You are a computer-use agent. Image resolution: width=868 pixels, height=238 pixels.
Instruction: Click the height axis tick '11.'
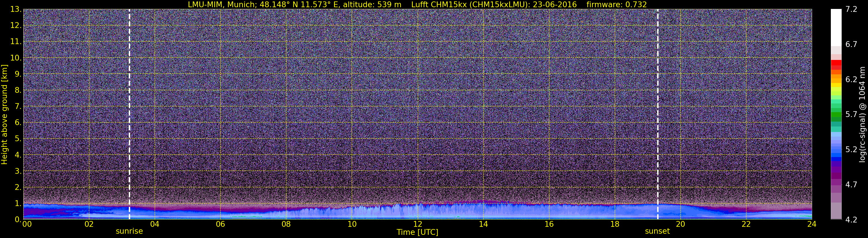coord(16,41)
